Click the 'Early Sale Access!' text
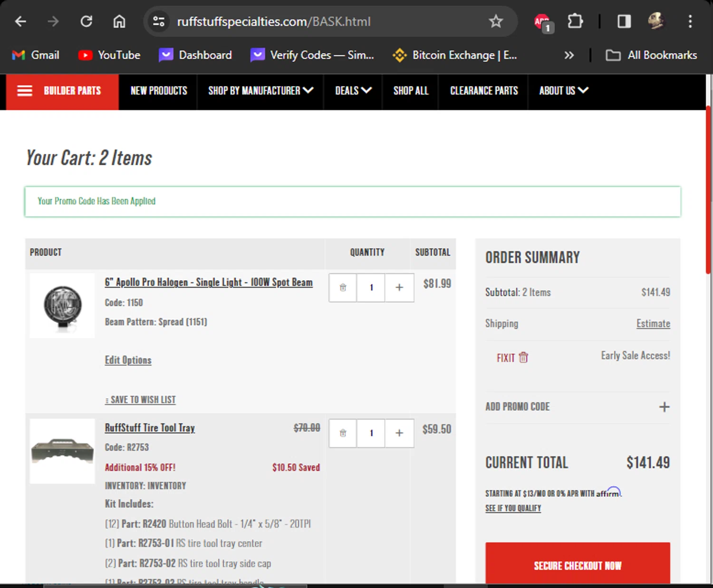The width and height of the screenshot is (713, 588). point(636,355)
